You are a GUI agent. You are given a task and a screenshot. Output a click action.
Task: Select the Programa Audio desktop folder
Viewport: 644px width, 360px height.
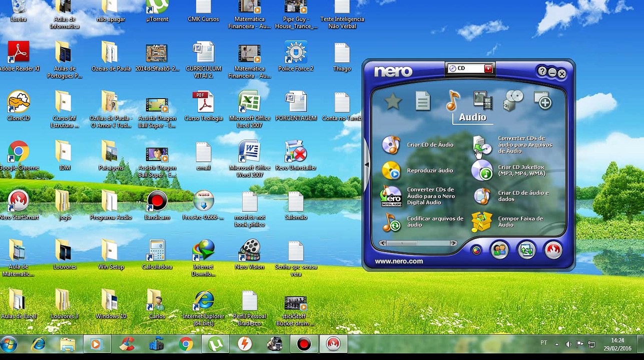(111, 205)
